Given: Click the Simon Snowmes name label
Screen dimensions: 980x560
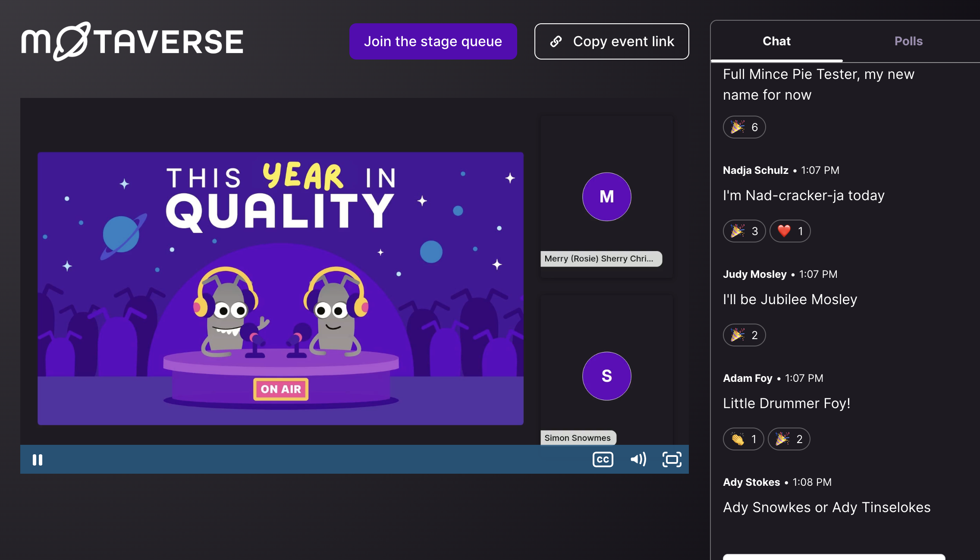Looking at the screenshot, I should click(x=578, y=437).
